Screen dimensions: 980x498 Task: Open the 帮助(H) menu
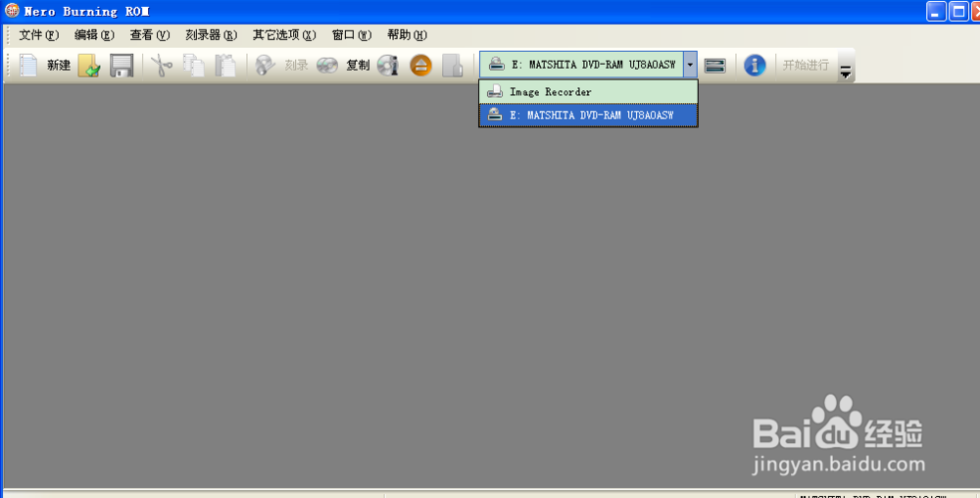tap(407, 35)
